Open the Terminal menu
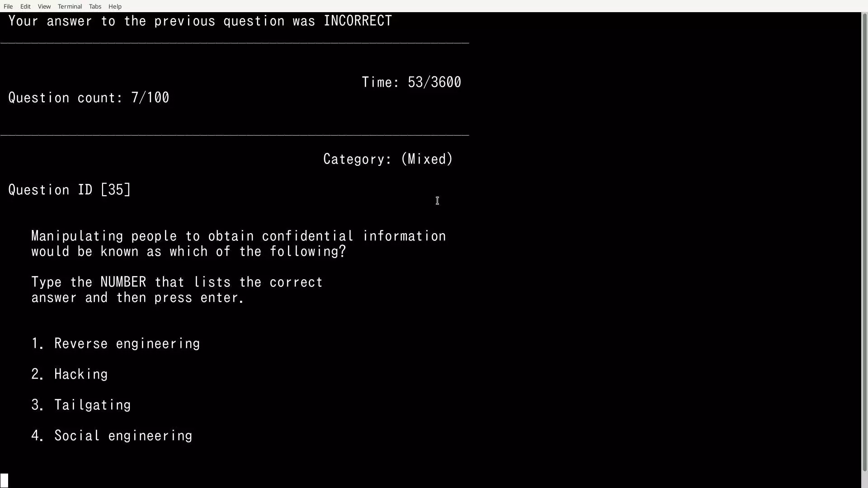Viewport: 868px width, 488px height. pyautogui.click(x=70, y=6)
